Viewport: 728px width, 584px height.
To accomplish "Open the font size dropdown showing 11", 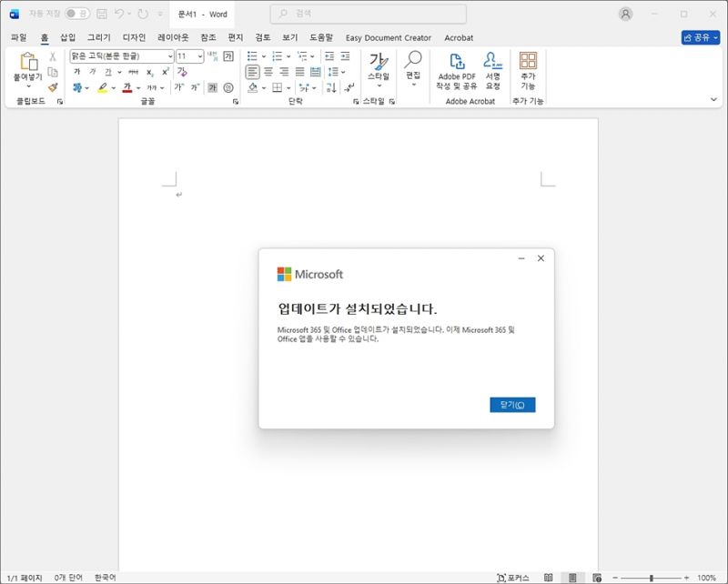I will [190, 56].
